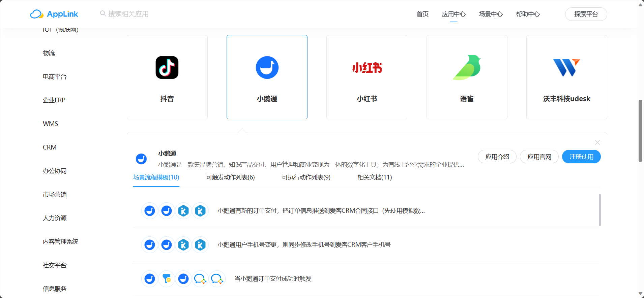The height and width of the screenshot is (298, 644).
Task: Select 物流 category in sidebar
Action: click(49, 53)
